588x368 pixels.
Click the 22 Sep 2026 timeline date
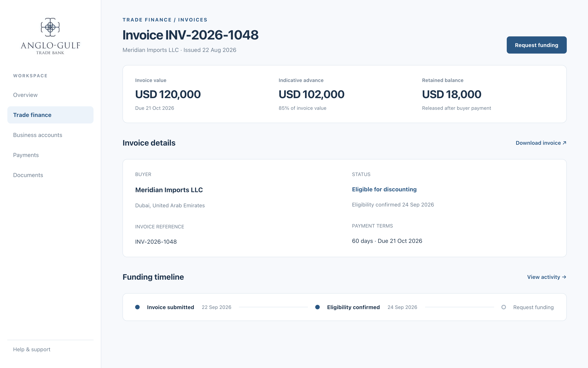pos(216,307)
